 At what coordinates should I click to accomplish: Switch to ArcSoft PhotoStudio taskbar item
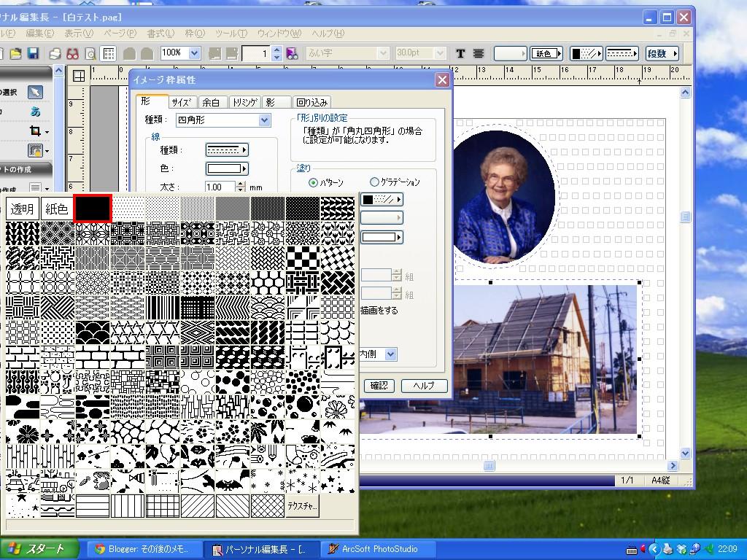click(x=379, y=549)
